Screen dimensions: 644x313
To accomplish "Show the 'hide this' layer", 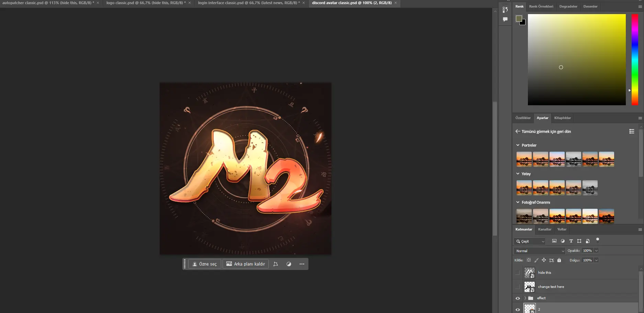I will pyautogui.click(x=518, y=273).
